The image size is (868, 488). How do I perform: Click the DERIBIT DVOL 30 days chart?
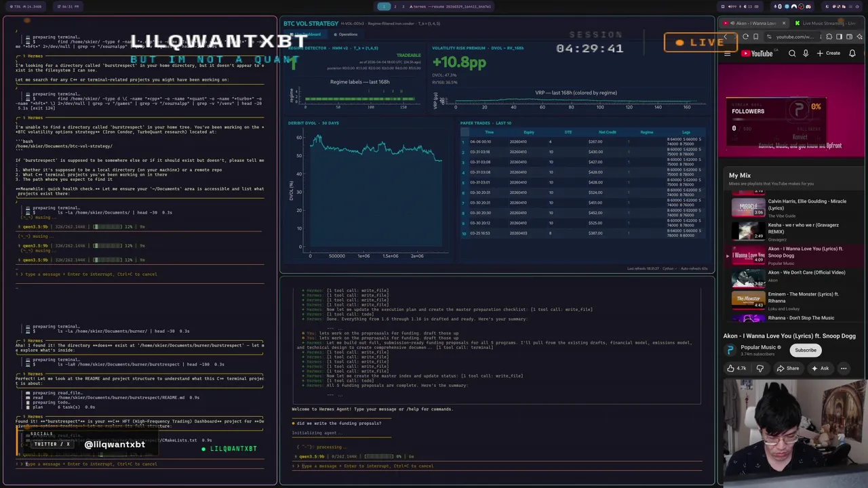tap(368, 193)
